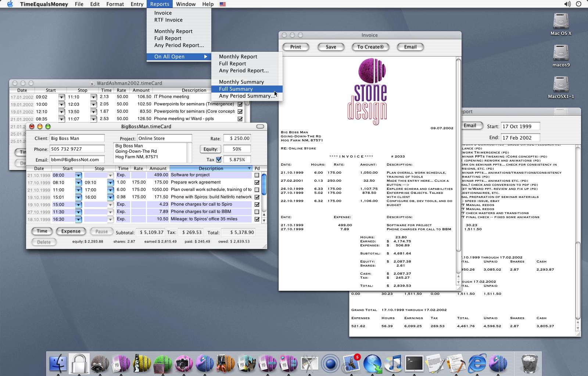Open Start time dropdown for 15:01 row

[78, 198]
